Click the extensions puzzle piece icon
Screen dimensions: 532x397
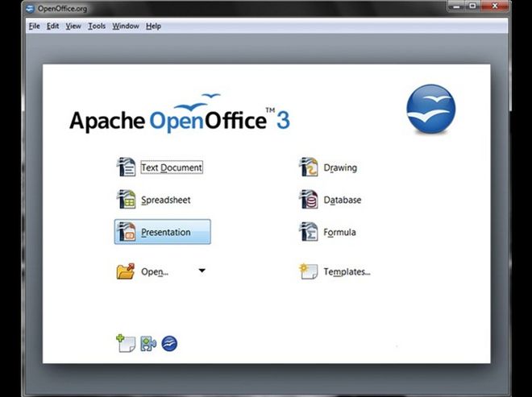[x=148, y=343]
